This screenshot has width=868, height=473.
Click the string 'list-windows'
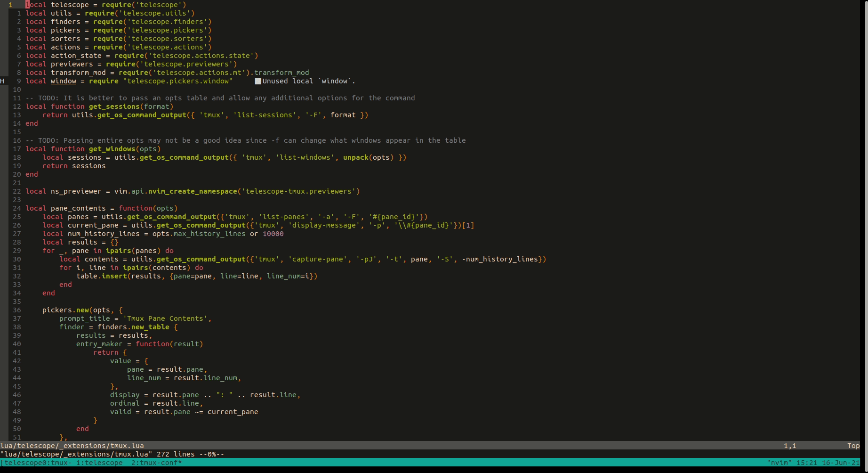[305, 157]
